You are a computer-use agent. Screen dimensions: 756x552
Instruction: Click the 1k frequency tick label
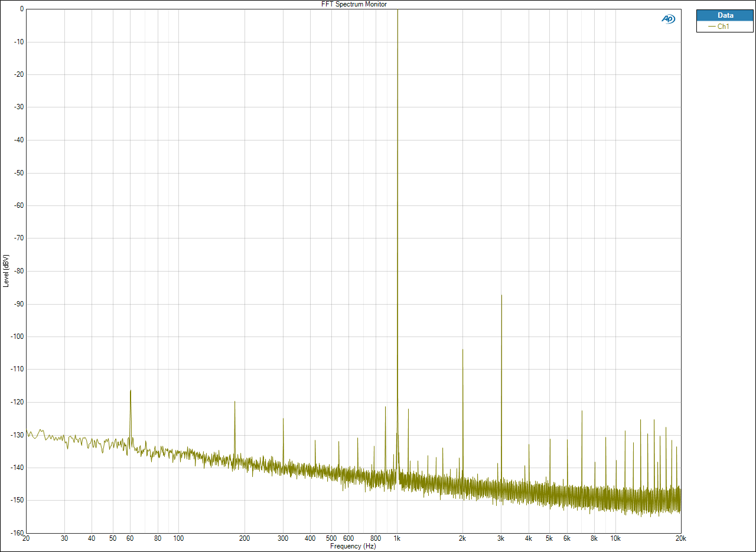point(397,538)
